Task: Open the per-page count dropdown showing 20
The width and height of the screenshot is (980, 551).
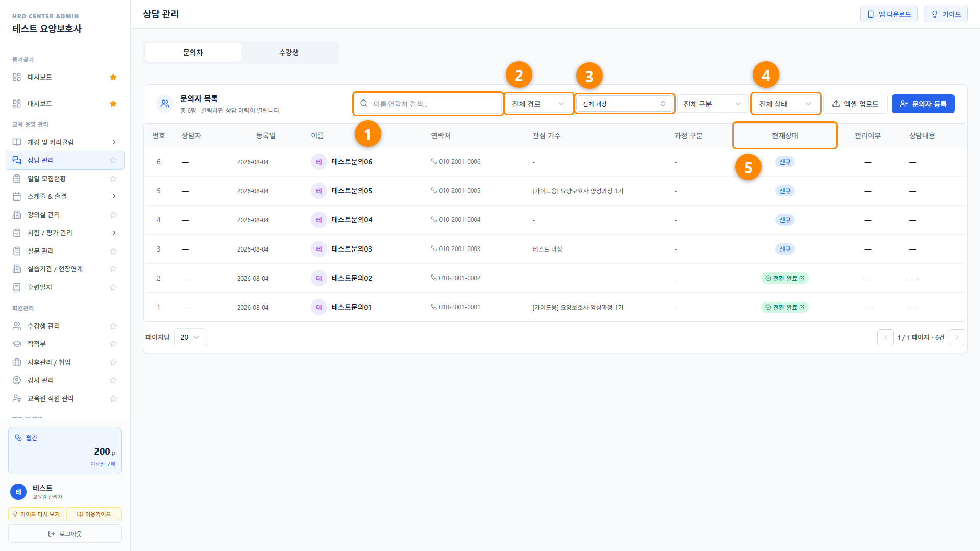Action: point(190,337)
